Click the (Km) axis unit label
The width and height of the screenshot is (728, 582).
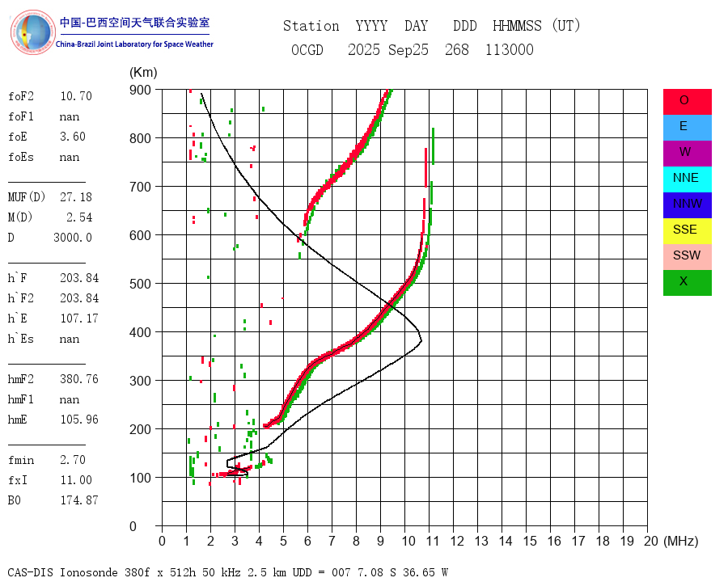[x=143, y=72]
